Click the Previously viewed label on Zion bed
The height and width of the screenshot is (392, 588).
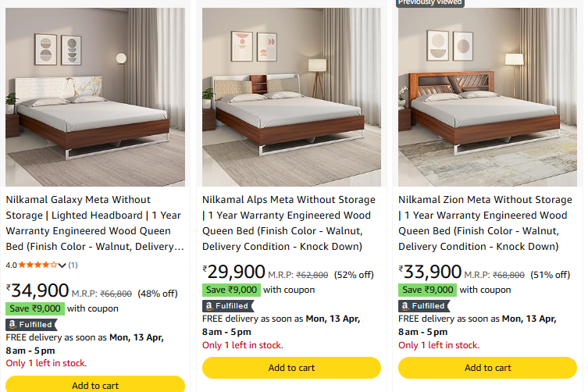[430, 2]
